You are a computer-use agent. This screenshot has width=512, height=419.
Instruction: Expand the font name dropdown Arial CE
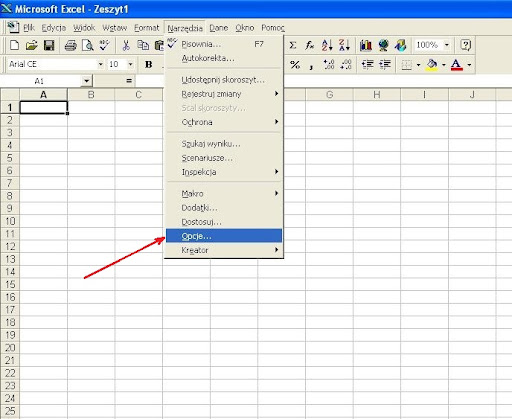(x=100, y=64)
